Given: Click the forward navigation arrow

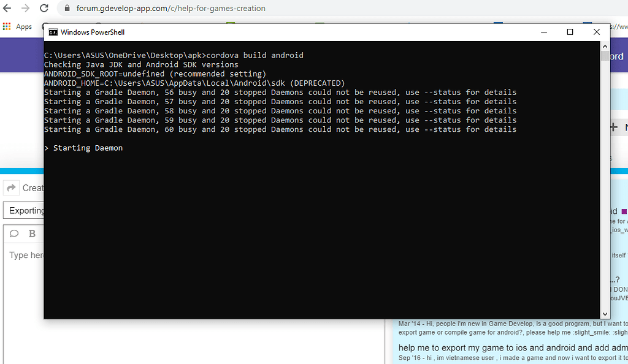Looking at the screenshot, I should pos(25,8).
